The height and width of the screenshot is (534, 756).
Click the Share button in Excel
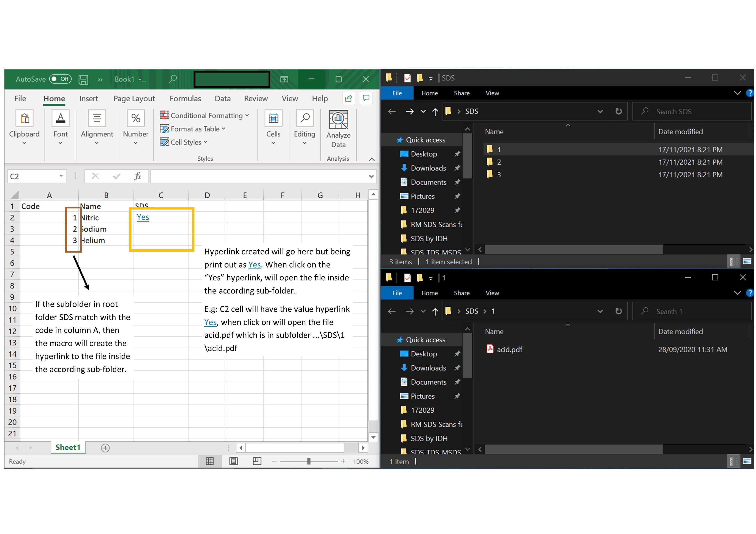tap(348, 98)
